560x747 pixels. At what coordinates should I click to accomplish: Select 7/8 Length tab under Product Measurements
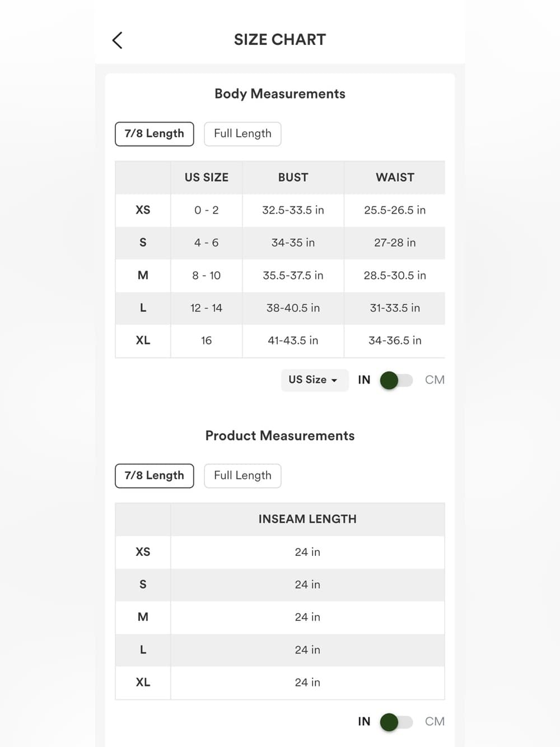coord(155,476)
